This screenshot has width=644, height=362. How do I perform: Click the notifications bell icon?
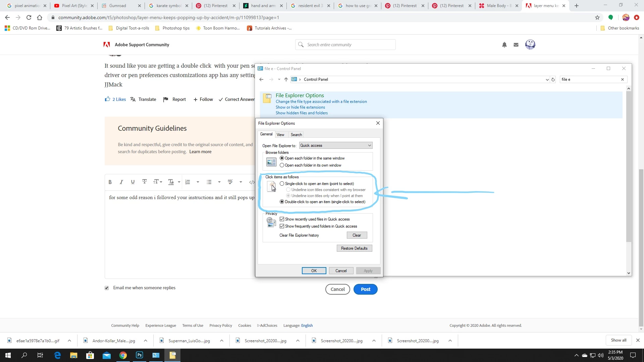[504, 45]
